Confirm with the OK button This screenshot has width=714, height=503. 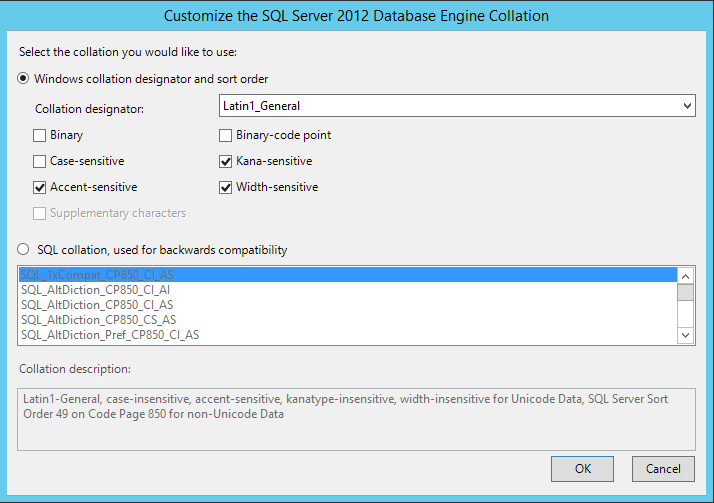pos(582,469)
